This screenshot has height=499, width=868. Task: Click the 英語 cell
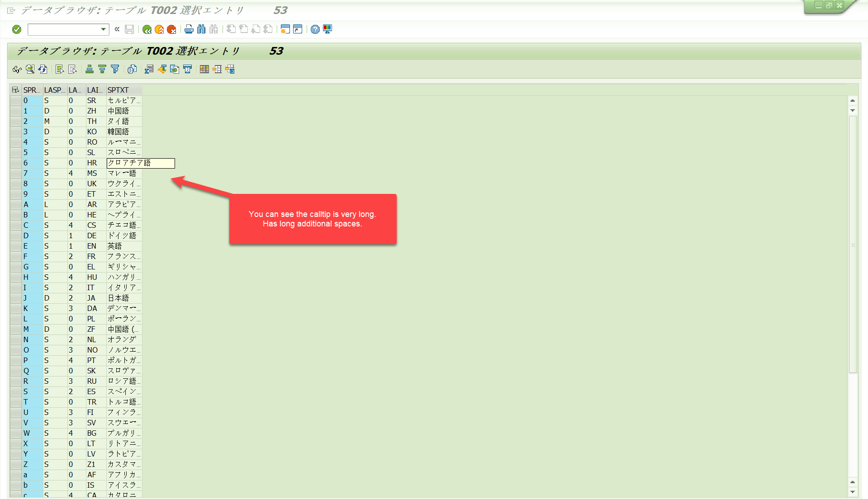124,246
